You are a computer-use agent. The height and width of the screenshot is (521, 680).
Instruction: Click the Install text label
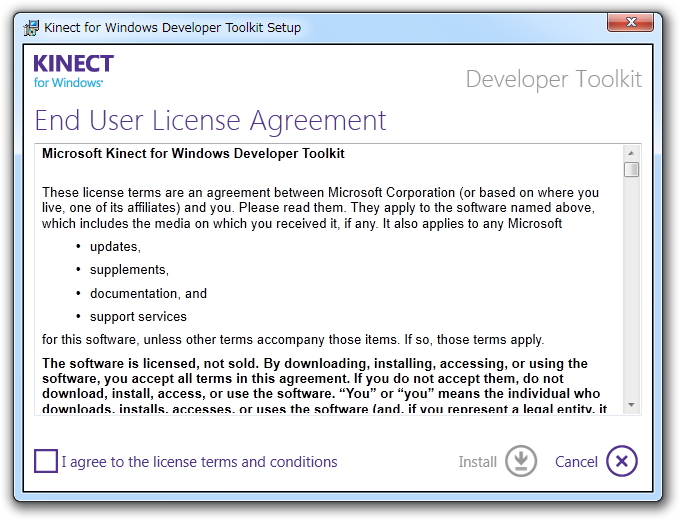[x=477, y=462]
